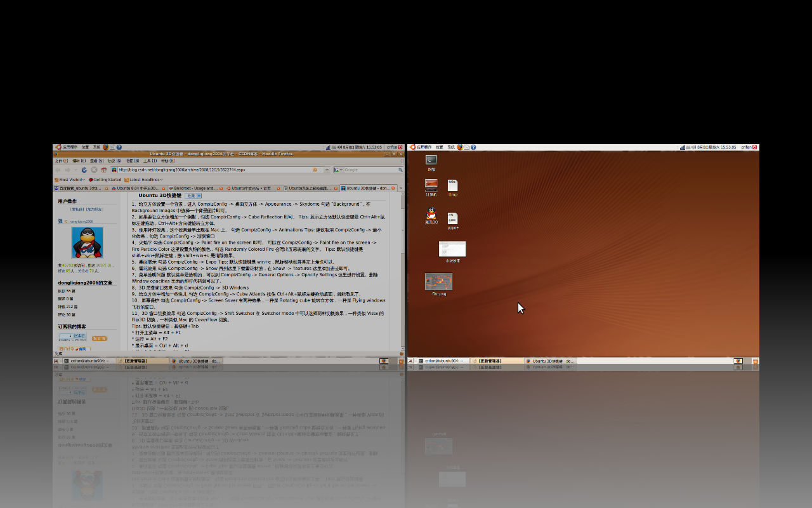Click Firefox's forward arrow button
The width and height of the screenshot is (812, 508).
pyautogui.click(x=68, y=170)
